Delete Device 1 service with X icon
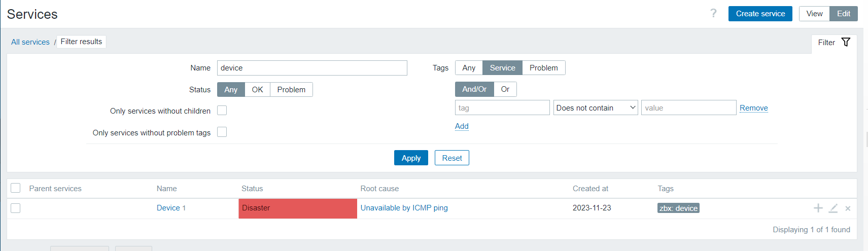The image size is (868, 251). tap(848, 208)
